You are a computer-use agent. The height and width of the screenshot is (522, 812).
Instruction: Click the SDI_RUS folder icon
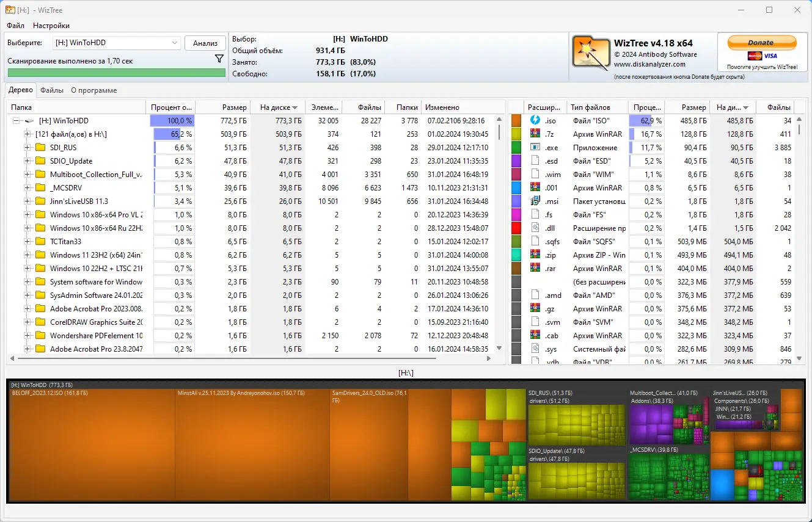40,148
